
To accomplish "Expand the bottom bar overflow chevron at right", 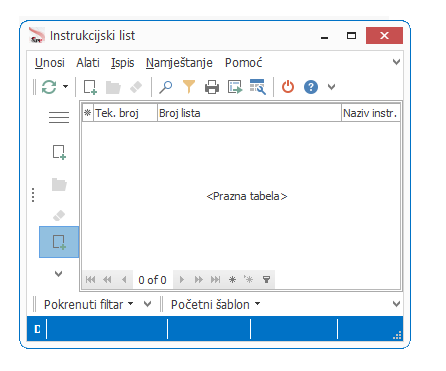I will [396, 304].
